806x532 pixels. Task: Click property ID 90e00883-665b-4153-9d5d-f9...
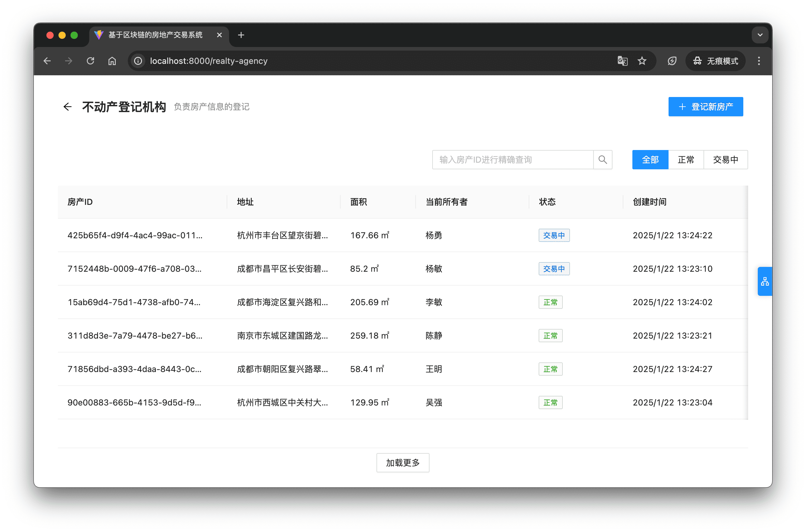tap(134, 403)
